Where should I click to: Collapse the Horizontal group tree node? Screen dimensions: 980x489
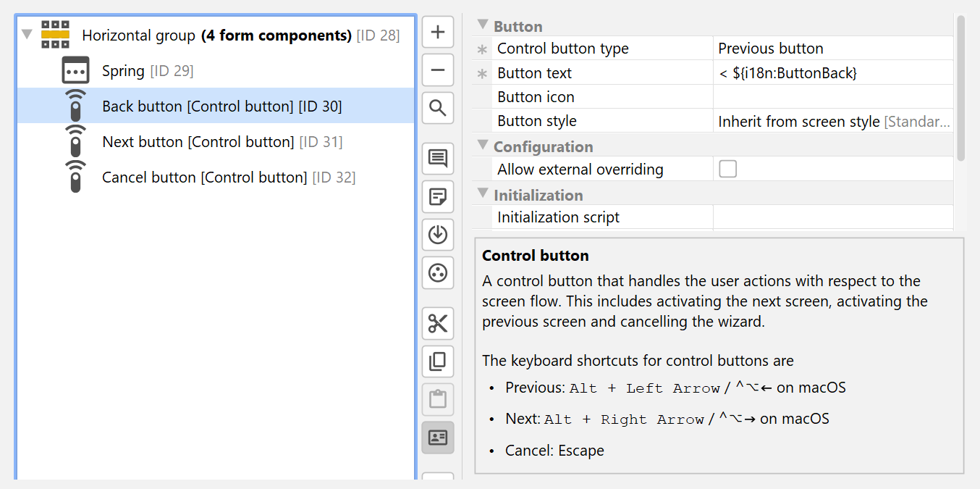pos(27,34)
